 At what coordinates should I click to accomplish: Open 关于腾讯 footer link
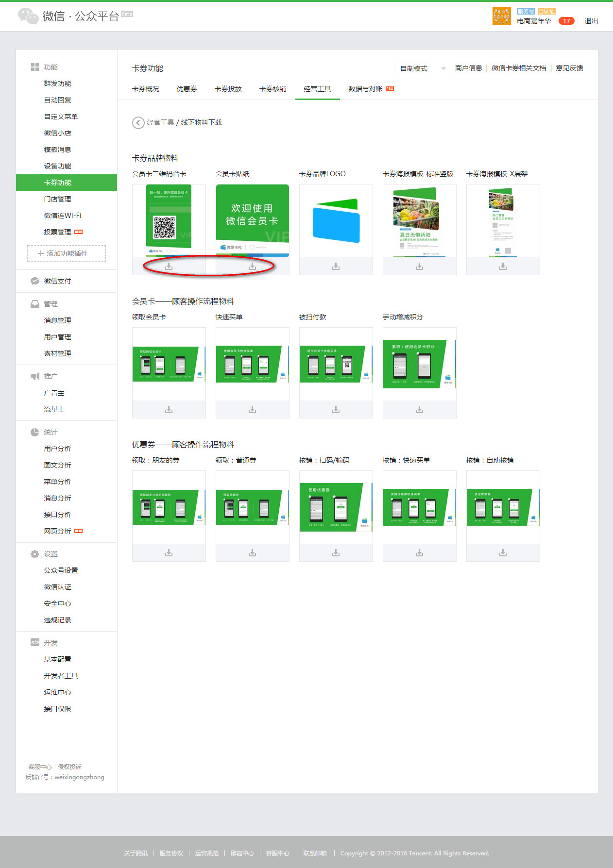coord(136,853)
